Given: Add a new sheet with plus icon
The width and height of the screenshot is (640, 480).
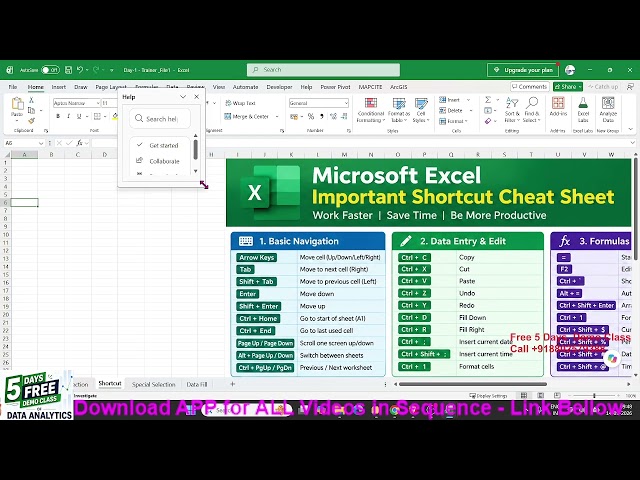Looking at the screenshot, I should 233,384.
